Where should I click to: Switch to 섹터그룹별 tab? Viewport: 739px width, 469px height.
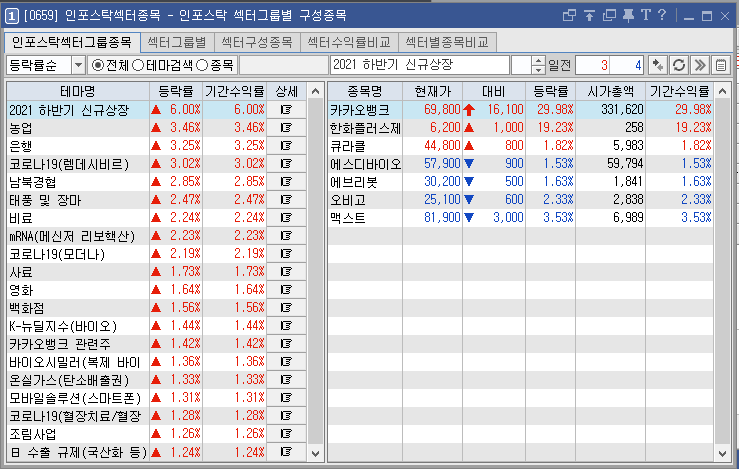tap(177, 42)
